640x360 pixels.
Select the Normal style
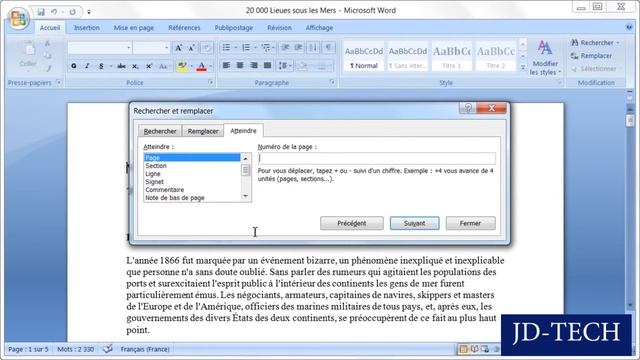(364, 56)
